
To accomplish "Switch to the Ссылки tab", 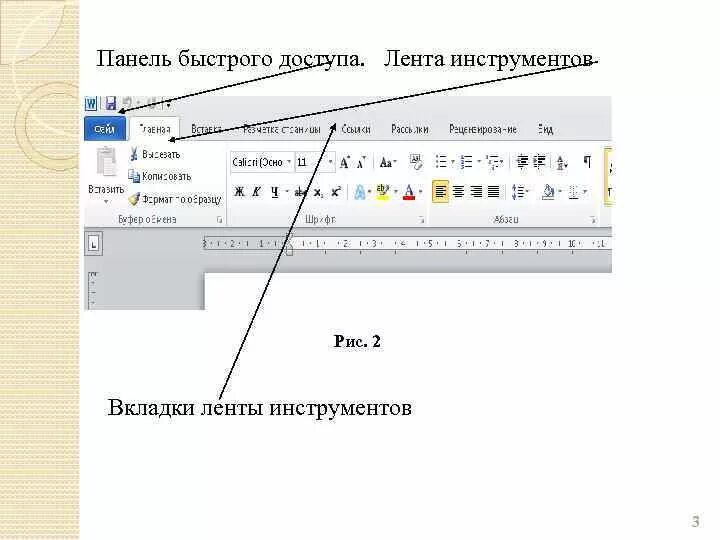I will click(355, 129).
